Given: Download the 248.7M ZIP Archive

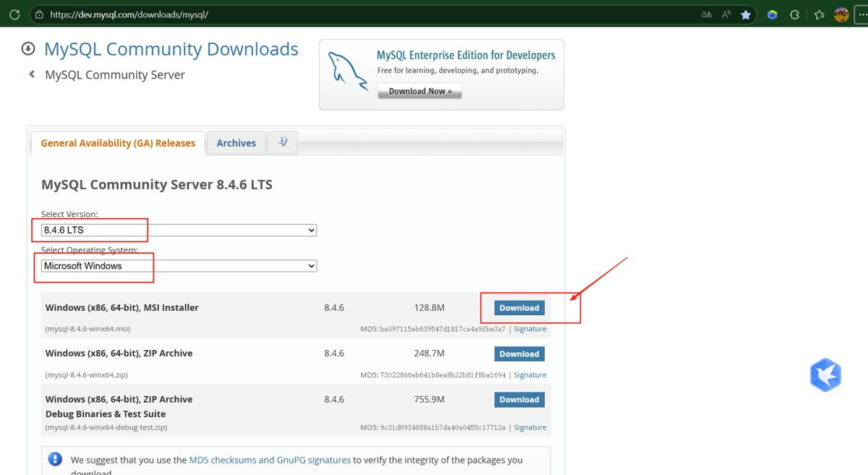Looking at the screenshot, I should click(519, 354).
